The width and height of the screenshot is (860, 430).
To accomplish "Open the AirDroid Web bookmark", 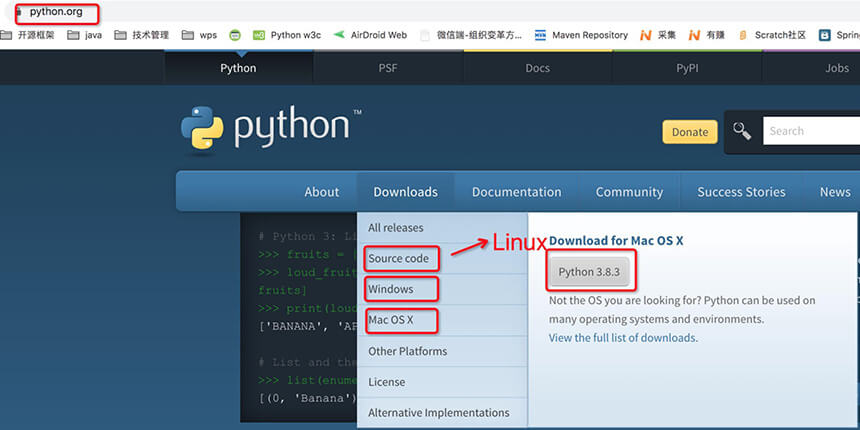I will [x=370, y=35].
